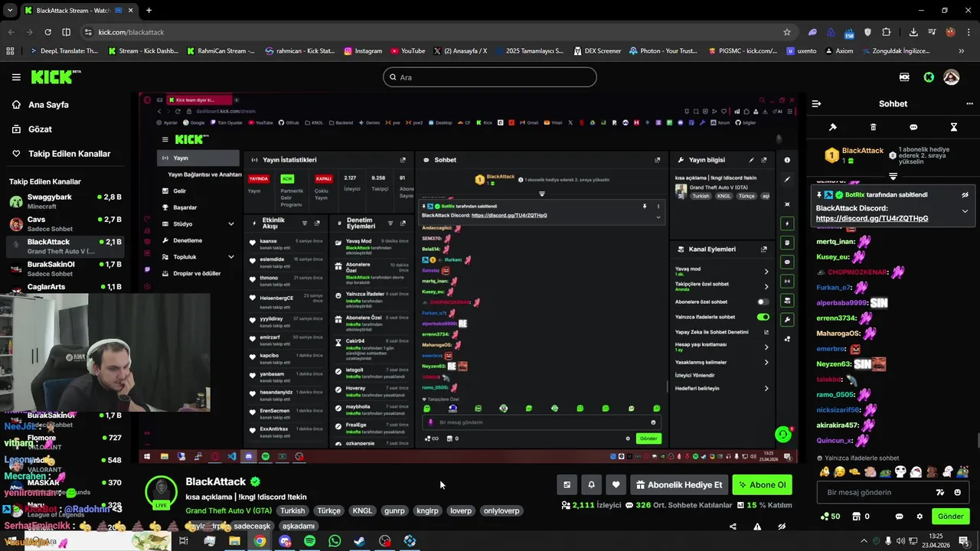Open WhatsApp from the Windows taskbar
Screen dimensions: 980x551
point(335,541)
